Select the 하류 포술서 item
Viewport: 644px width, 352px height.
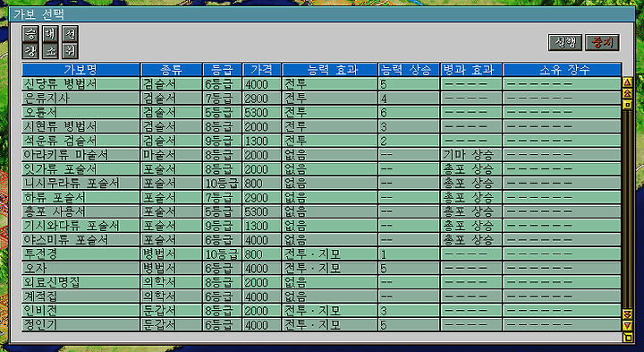(x=321, y=197)
